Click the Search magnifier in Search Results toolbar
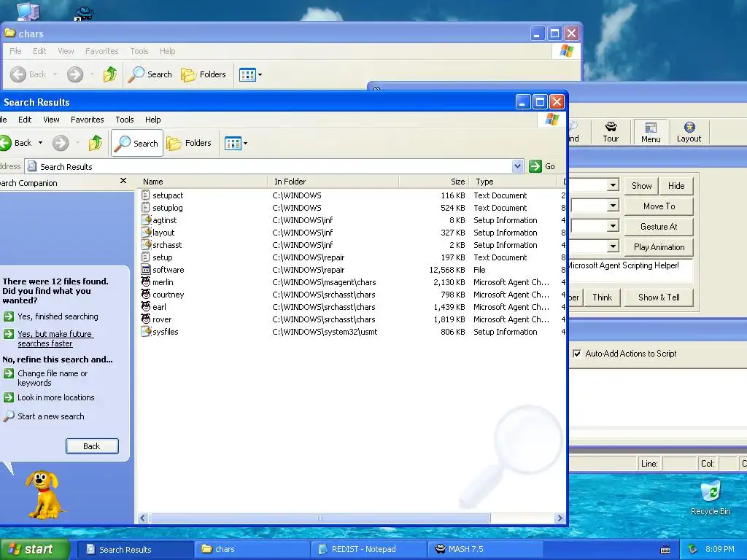The height and width of the screenshot is (560, 747). coord(136,143)
